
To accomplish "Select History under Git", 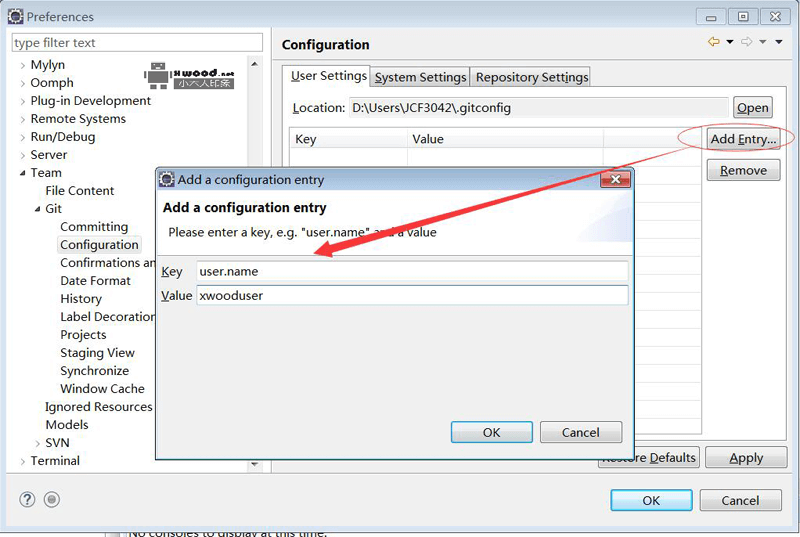I will [81, 299].
